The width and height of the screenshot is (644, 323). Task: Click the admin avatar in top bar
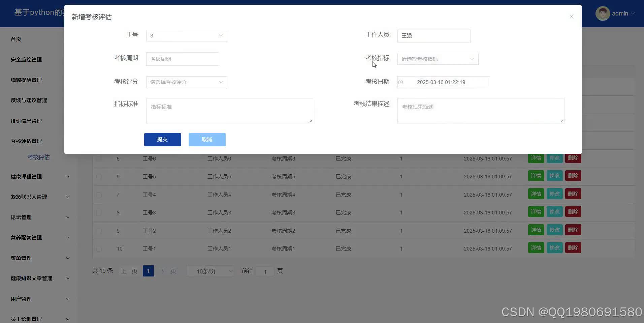(603, 13)
